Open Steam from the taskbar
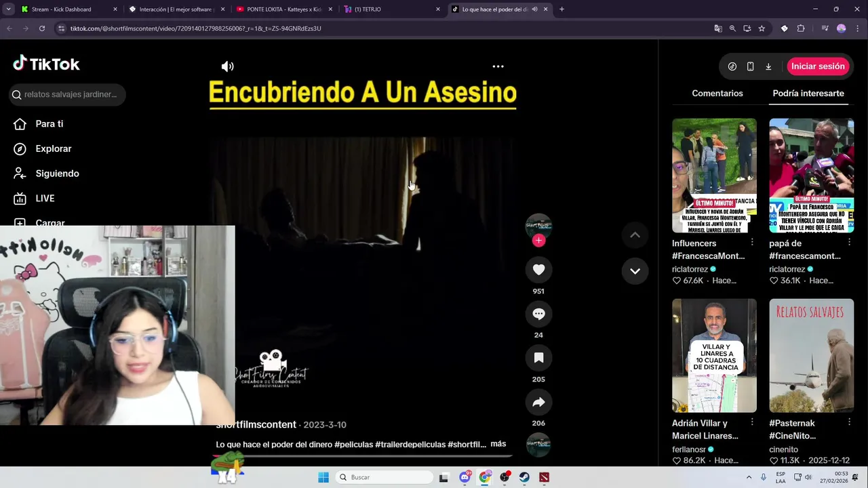Viewport: 868px width, 488px height. coord(524,477)
